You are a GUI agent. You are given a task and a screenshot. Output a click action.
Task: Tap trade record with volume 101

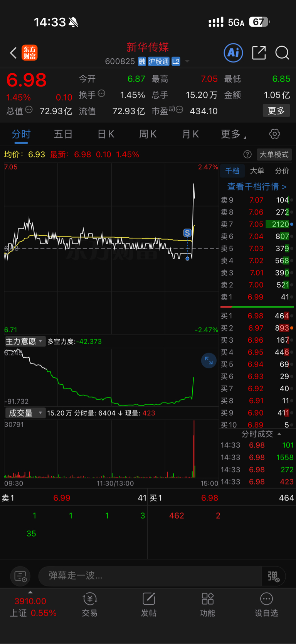click(x=257, y=445)
